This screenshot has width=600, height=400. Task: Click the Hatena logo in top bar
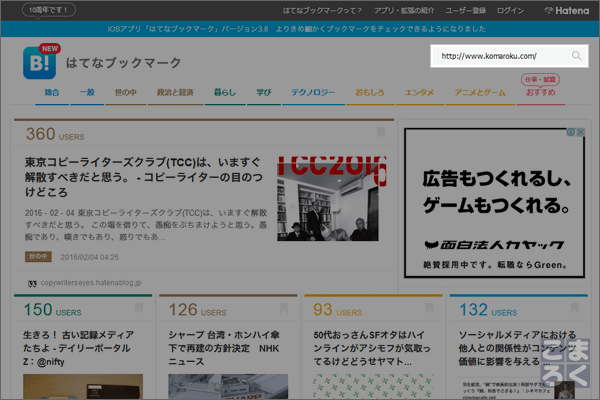pos(567,11)
